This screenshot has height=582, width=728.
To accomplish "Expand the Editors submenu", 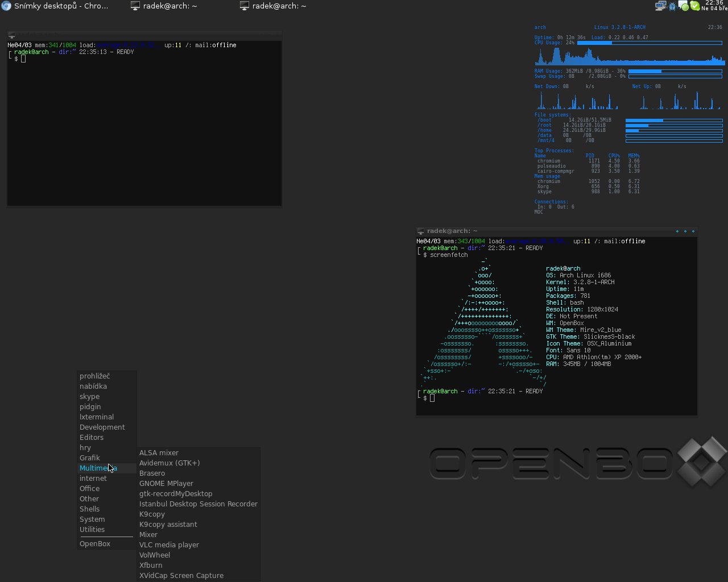I will 107,438.
